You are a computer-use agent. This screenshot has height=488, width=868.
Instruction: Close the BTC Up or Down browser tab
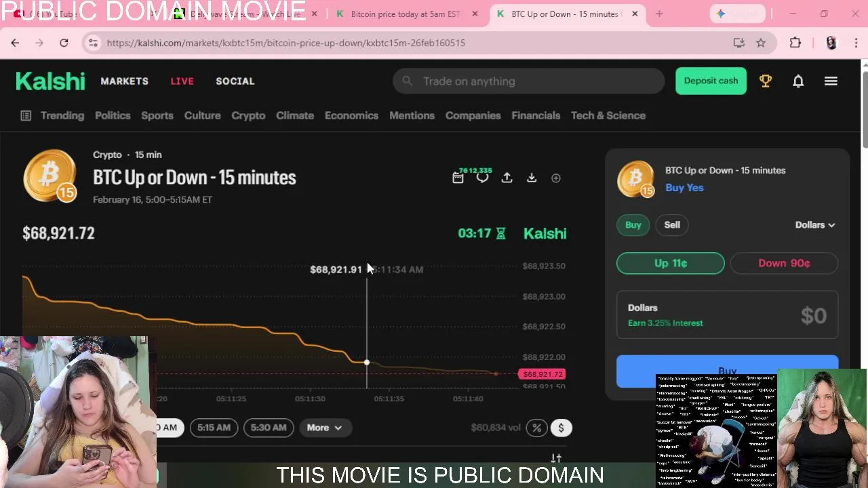click(x=635, y=14)
